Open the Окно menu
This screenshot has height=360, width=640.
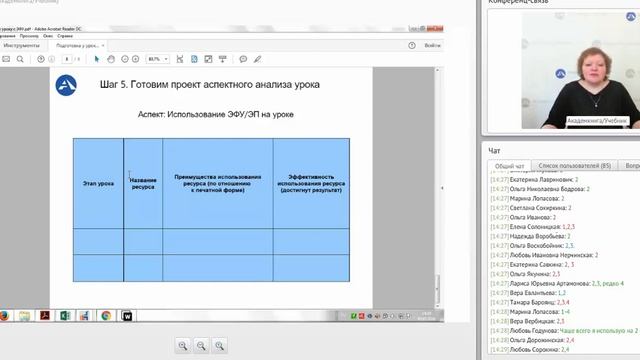[x=48, y=36]
